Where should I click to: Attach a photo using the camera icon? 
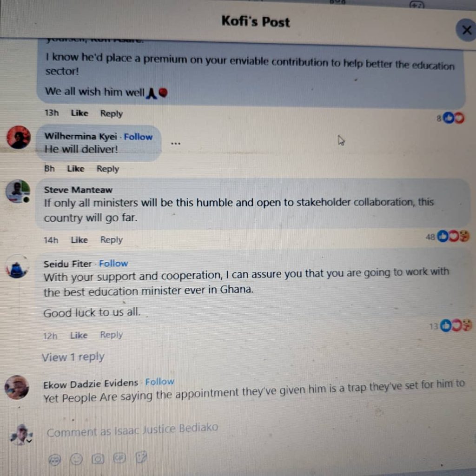[98, 459]
